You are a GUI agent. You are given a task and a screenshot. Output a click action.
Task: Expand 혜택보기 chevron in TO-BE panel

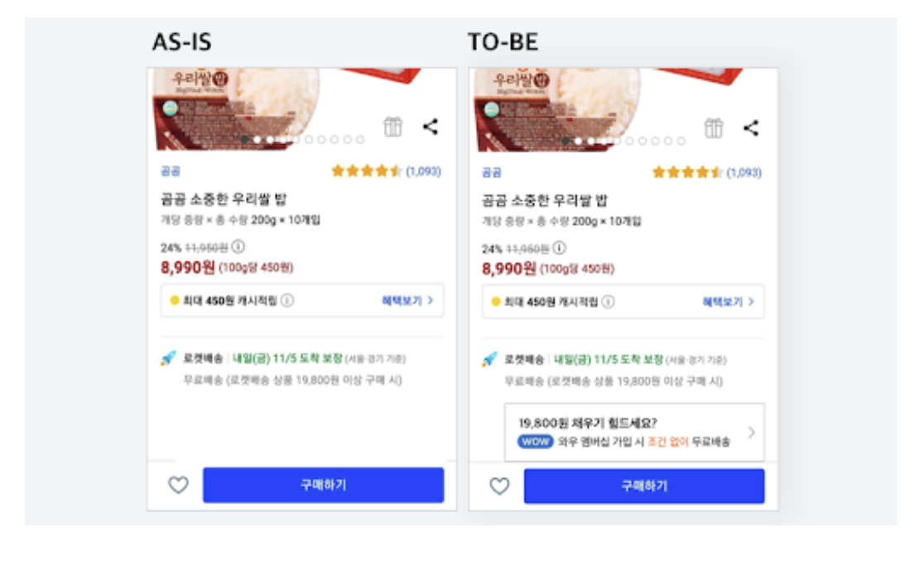click(751, 301)
